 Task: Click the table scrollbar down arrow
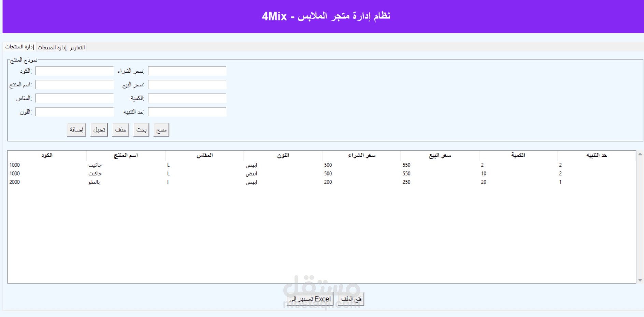point(640,280)
